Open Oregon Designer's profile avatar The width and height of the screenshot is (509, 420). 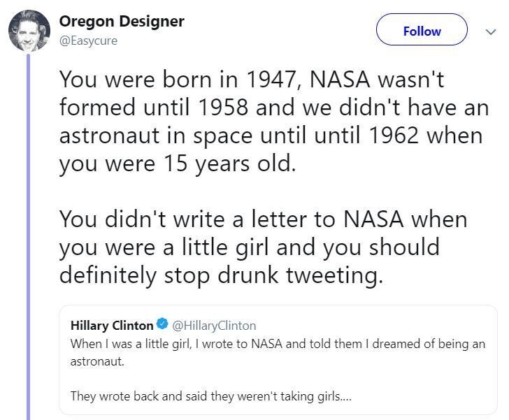coord(29,31)
